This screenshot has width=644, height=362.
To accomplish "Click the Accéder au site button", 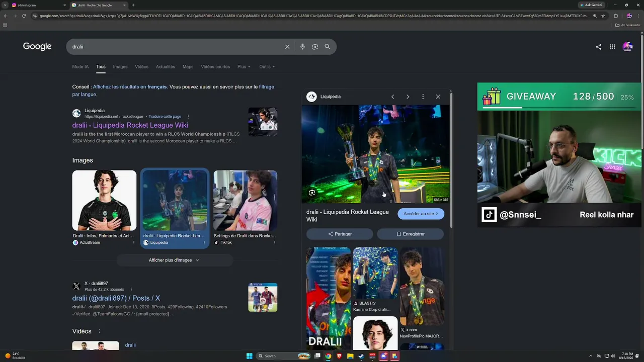I will pyautogui.click(x=421, y=214).
